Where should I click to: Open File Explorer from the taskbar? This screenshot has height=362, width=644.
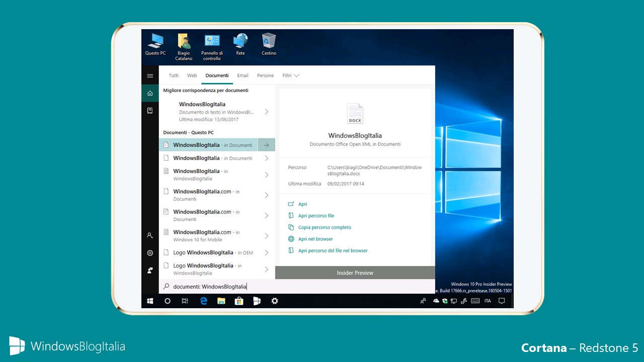(221, 301)
